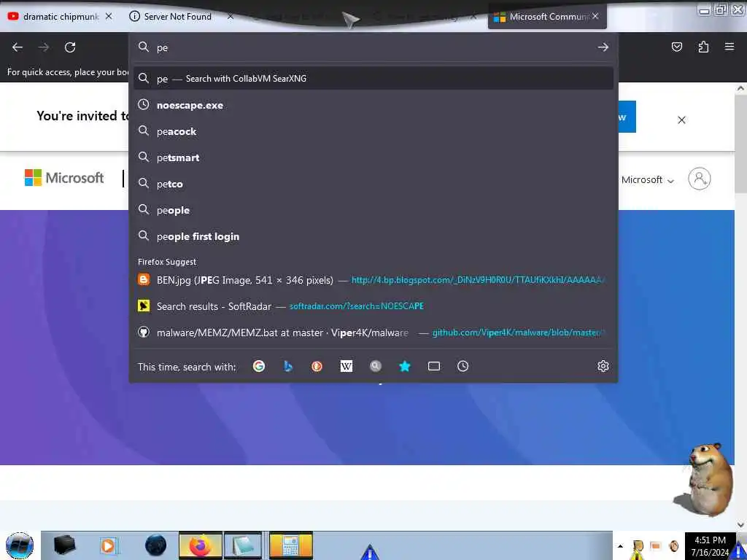This screenshot has height=560, width=747.
Task: Select noescape.exe history suggestion
Action: click(373, 105)
